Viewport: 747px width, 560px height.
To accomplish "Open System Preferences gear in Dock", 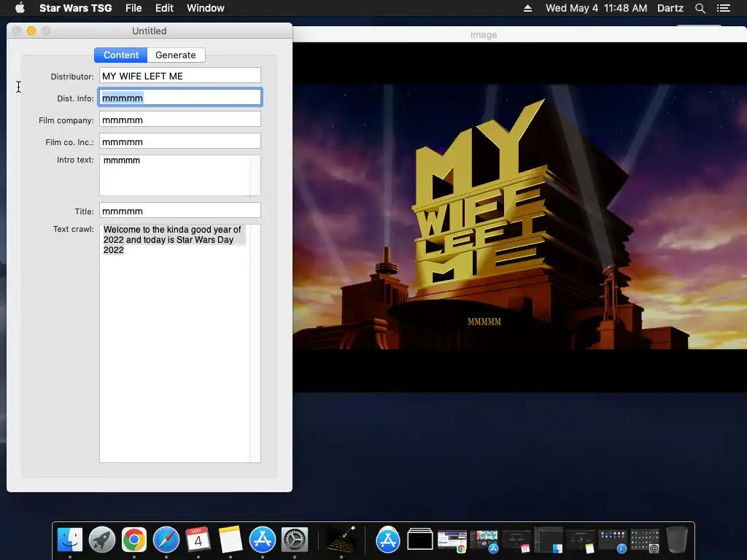I will click(295, 540).
